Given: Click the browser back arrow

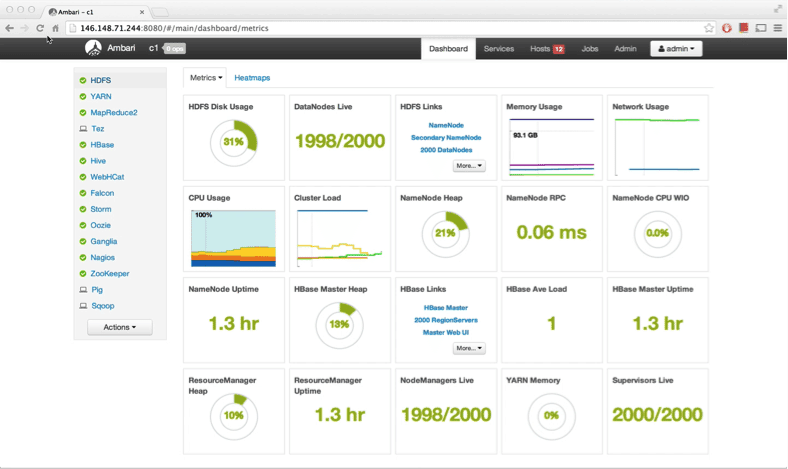Looking at the screenshot, I should 9,28.
